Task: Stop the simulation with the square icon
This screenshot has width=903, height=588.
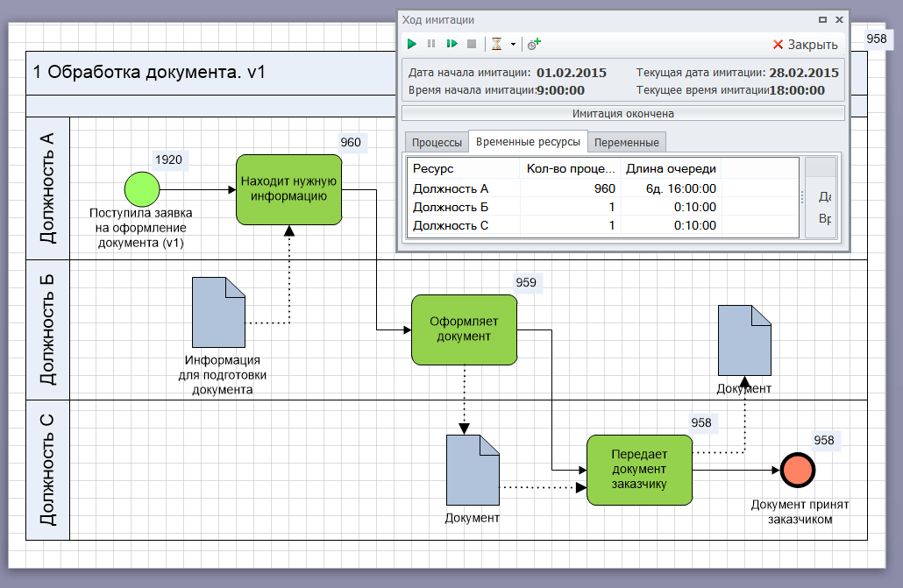Action: click(472, 44)
